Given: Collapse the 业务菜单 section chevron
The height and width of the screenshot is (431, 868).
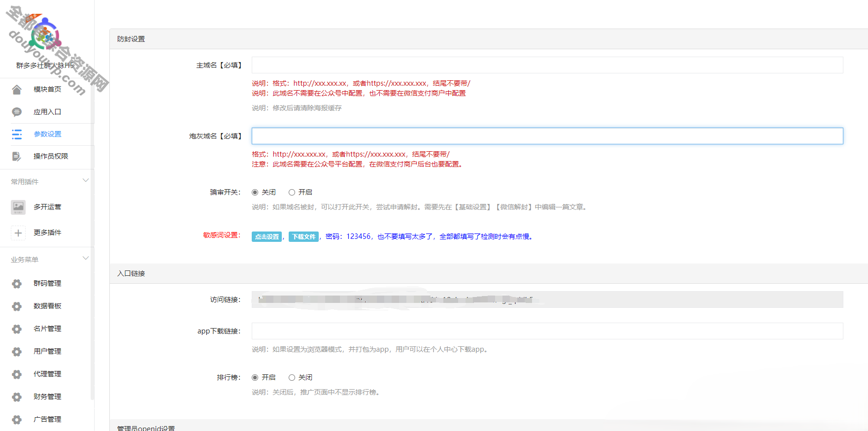Looking at the screenshot, I should 86,258.
